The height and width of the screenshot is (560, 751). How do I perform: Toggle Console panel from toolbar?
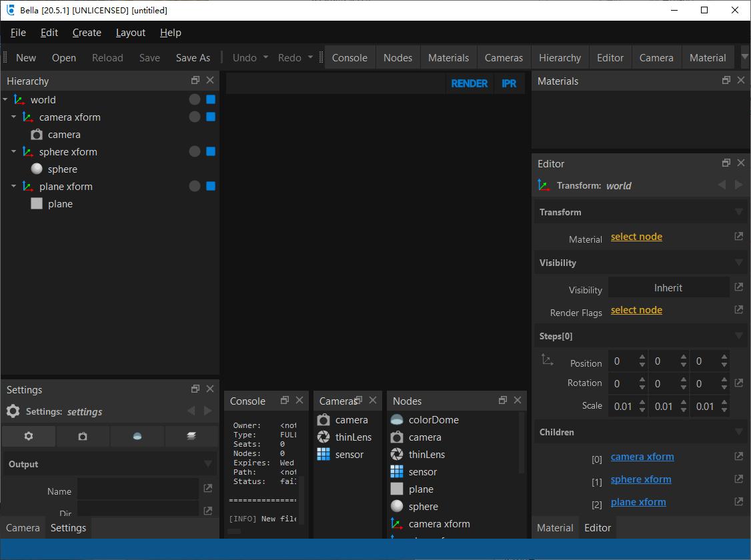349,57
